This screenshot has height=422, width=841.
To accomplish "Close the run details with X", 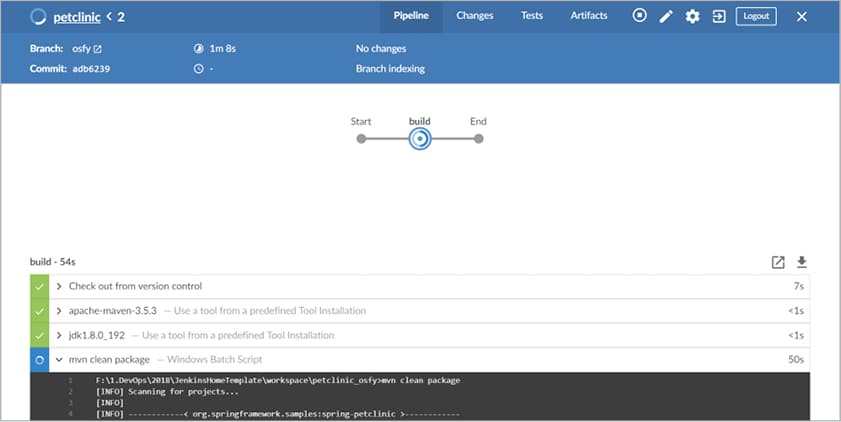I will point(801,17).
